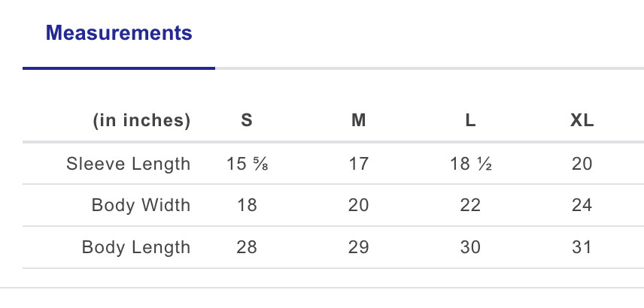The image size is (644, 308).
Task: Select the Body Width row label
Action: [141, 205]
